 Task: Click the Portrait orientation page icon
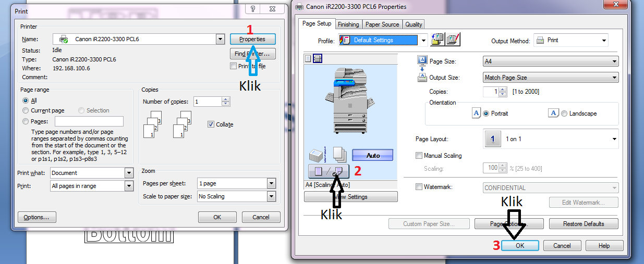[477, 113]
